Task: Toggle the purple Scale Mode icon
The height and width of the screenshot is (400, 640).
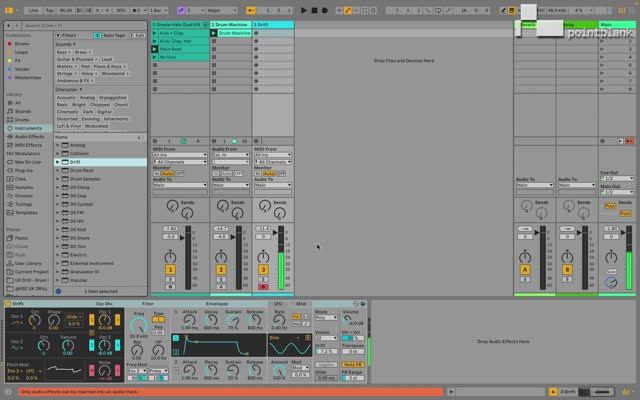Action: (181, 10)
